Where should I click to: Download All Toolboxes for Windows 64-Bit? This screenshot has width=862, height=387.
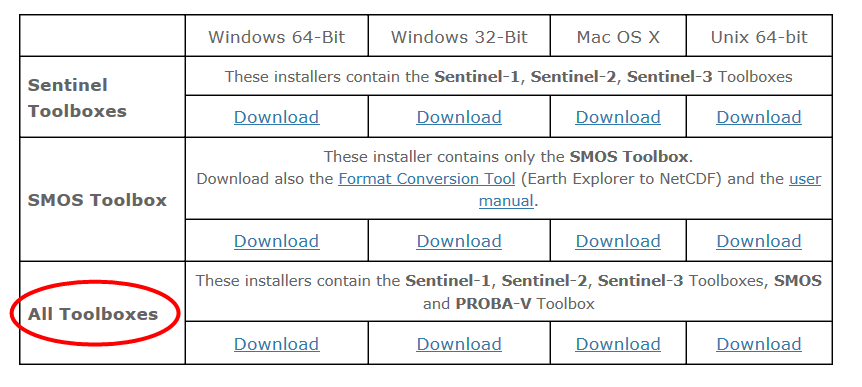pos(277,344)
